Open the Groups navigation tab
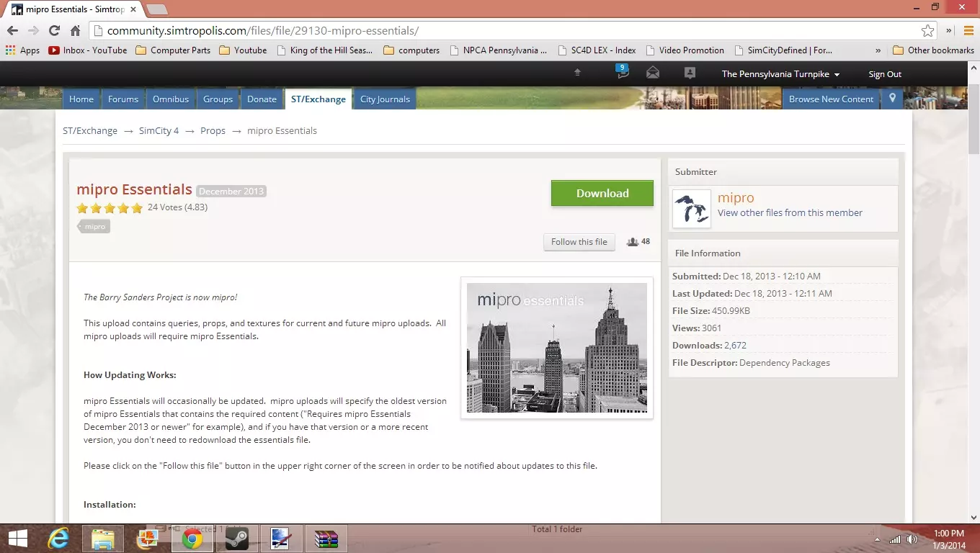The image size is (980, 553). click(218, 99)
